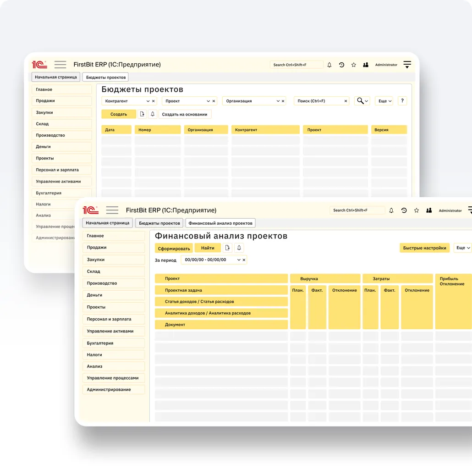Click the users icon beside Administrator in the front window
Viewport: 472px width, 476px height.
tap(429, 210)
